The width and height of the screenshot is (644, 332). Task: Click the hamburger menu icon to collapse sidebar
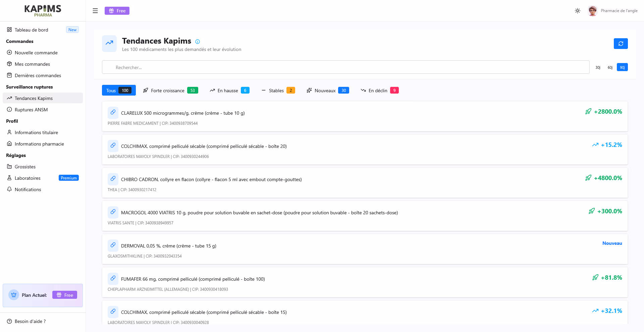click(x=95, y=11)
